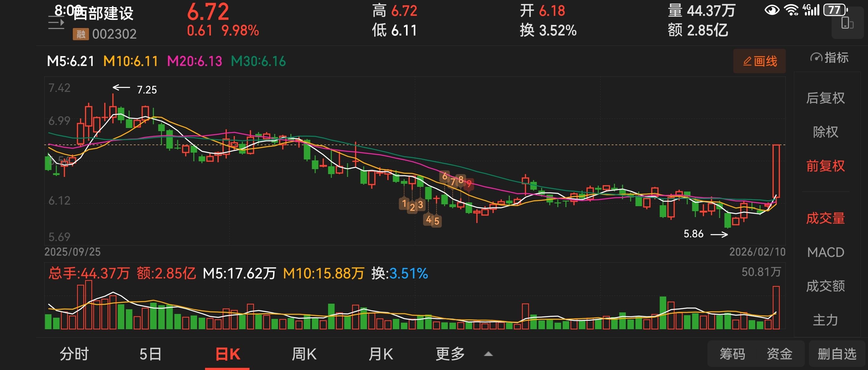Click the 删自选 remove from watchlist button
This screenshot has width=868, height=370.
(x=837, y=354)
